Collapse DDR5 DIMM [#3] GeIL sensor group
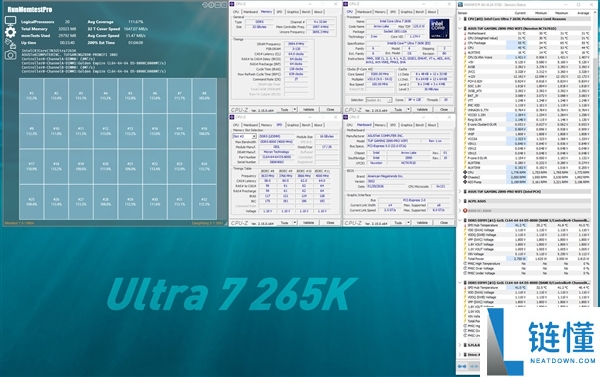 460,282
